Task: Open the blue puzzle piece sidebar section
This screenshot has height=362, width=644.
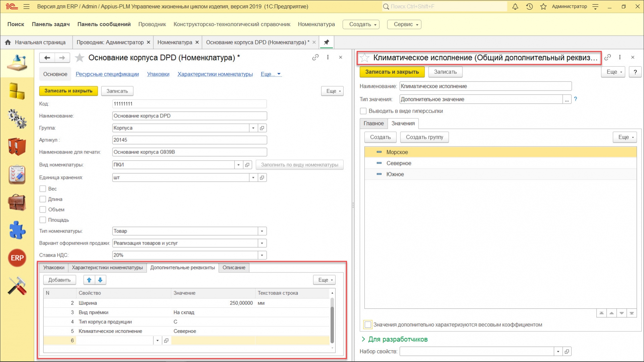Action: point(17,230)
